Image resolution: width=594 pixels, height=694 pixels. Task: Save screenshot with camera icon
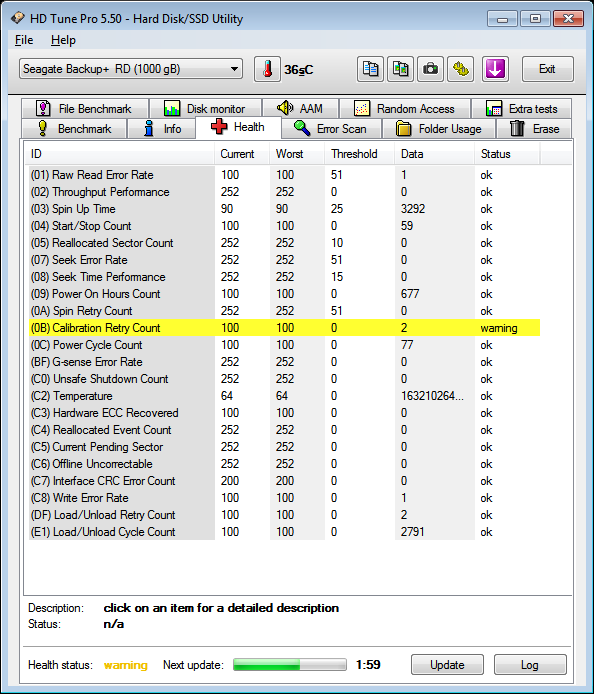pyautogui.click(x=430, y=69)
